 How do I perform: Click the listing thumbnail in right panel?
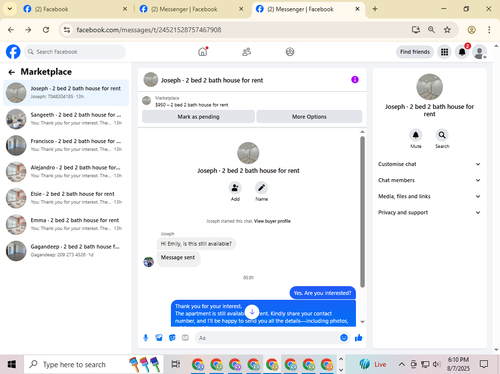pos(429,87)
